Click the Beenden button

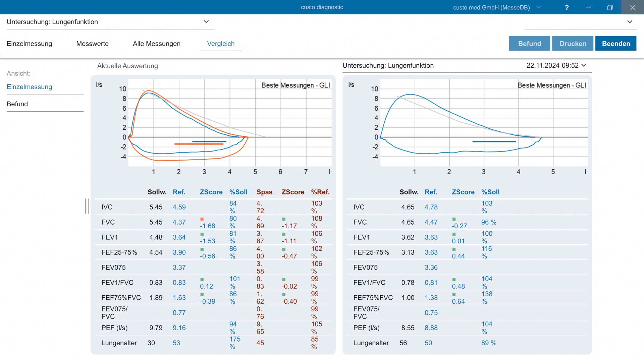(x=616, y=44)
